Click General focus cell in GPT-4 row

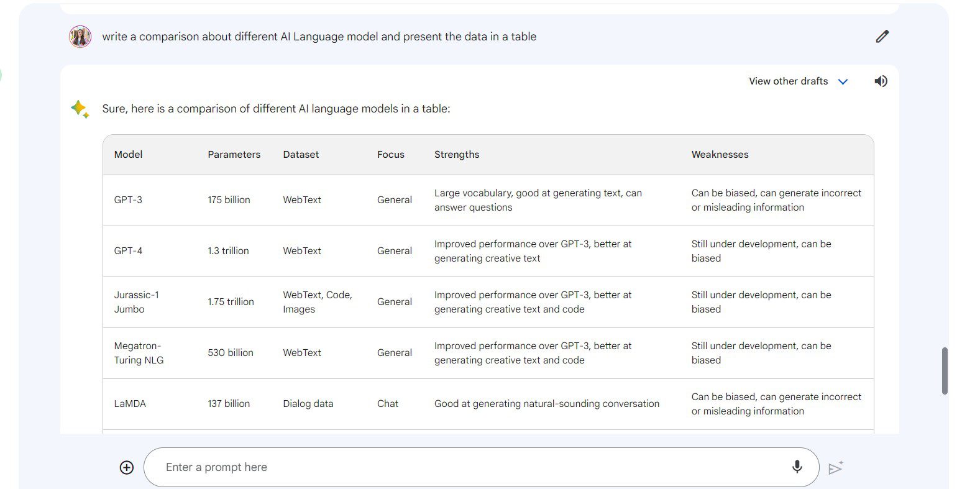click(395, 251)
